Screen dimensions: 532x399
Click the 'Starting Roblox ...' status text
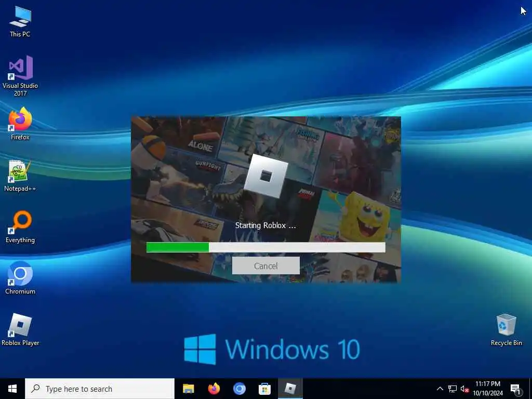265,225
